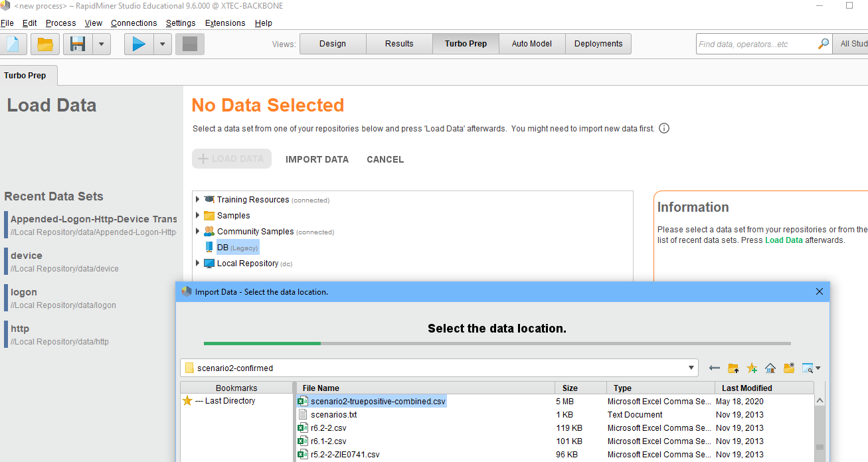The width and height of the screenshot is (868, 462).
Task: Close the Import Data dialog
Action: tap(819, 291)
